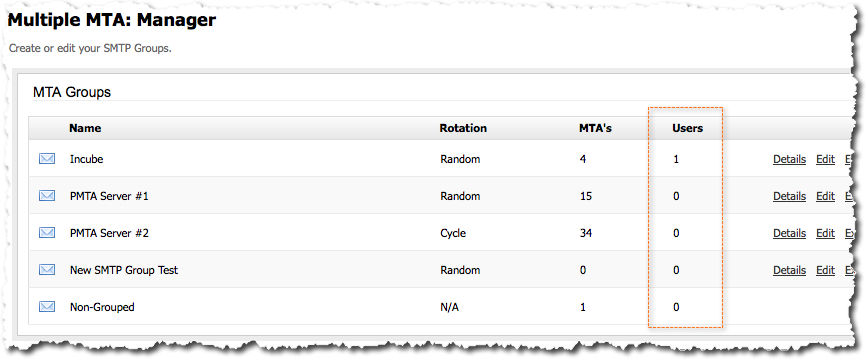Edit the Incube group

[825, 159]
